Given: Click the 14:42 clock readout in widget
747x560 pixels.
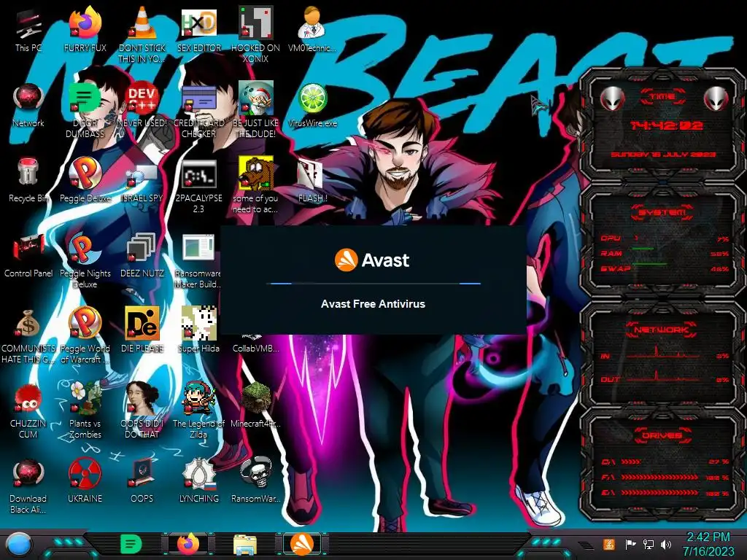Looking at the screenshot, I should coord(666,125).
